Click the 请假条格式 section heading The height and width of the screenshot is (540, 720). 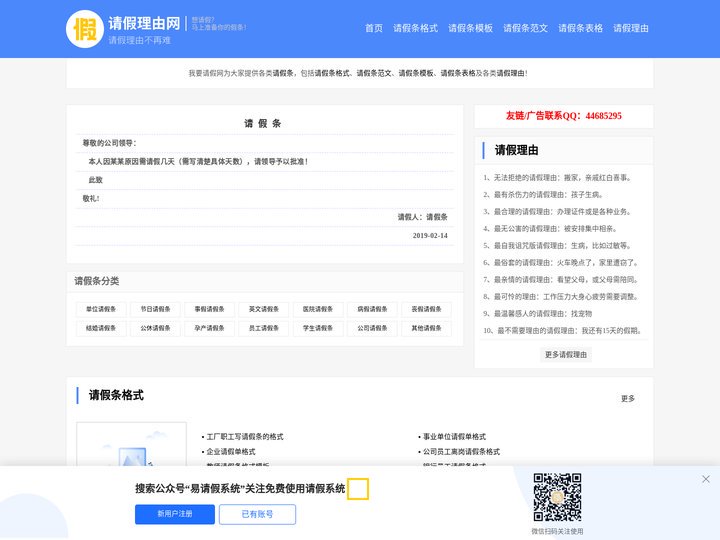click(116, 395)
